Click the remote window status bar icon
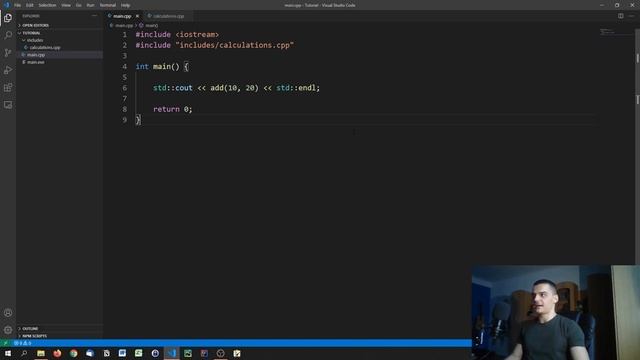 coord(5,343)
